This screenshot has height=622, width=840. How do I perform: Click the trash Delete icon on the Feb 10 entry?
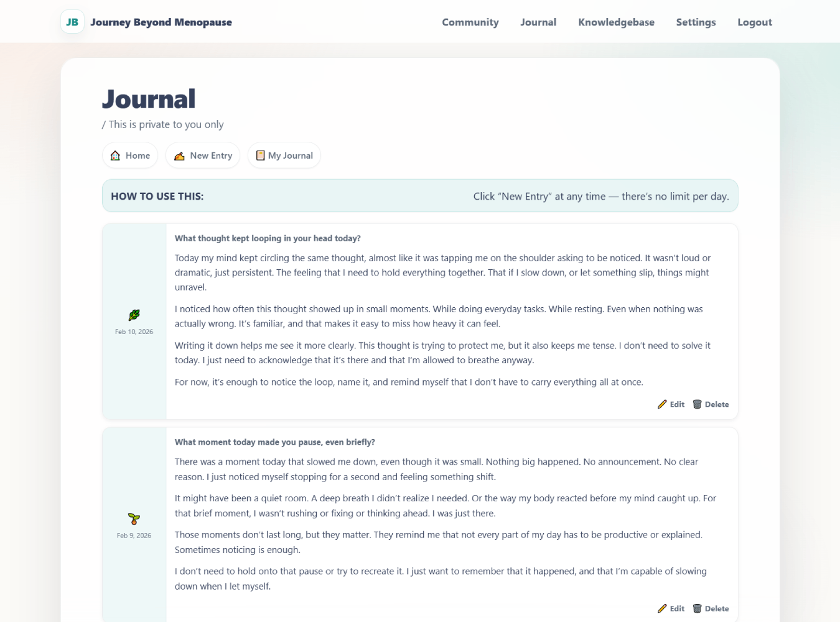pyautogui.click(x=697, y=404)
